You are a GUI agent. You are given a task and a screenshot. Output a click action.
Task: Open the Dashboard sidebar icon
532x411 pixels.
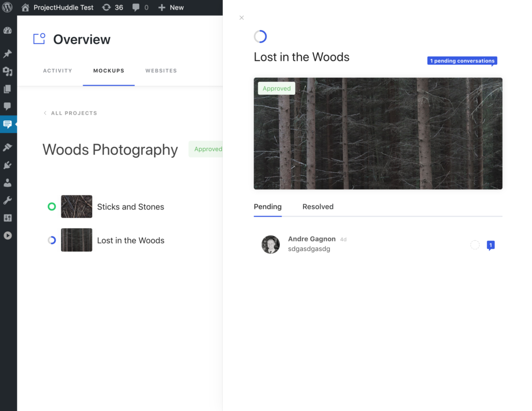(x=7, y=30)
